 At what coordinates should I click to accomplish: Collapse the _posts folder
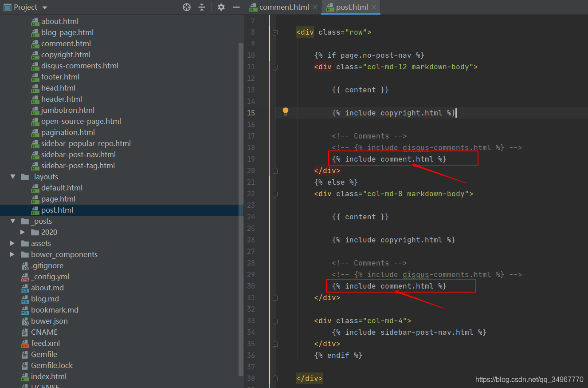(x=13, y=221)
